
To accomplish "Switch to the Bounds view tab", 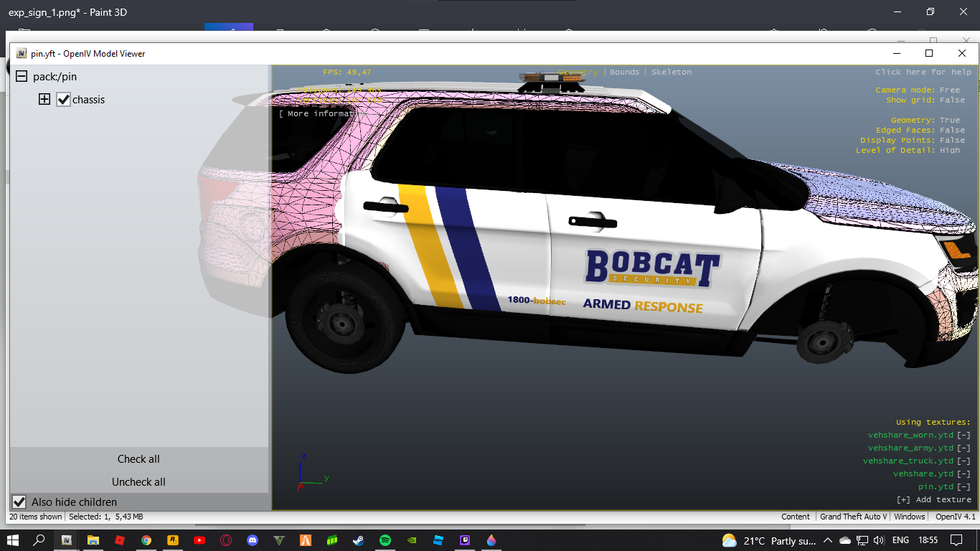I will (624, 72).
